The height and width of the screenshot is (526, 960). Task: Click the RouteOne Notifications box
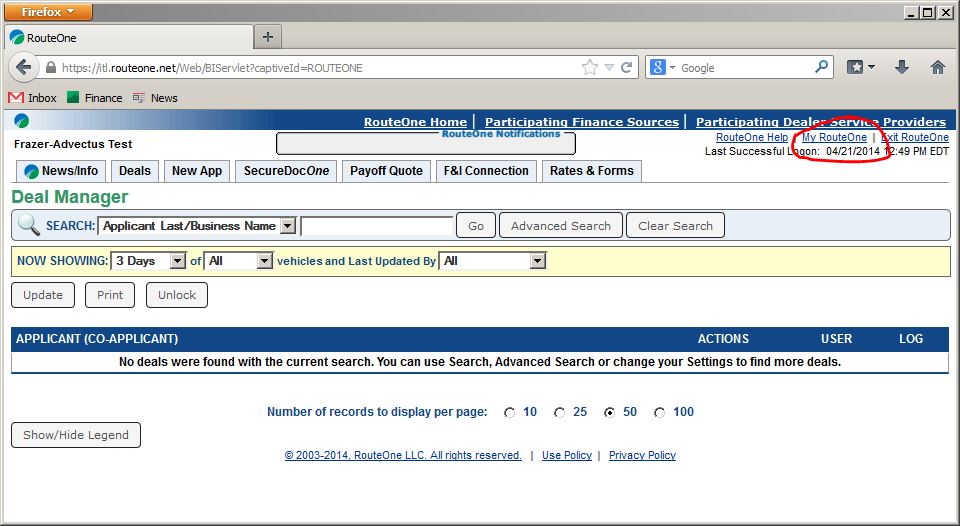pos(426,143)
